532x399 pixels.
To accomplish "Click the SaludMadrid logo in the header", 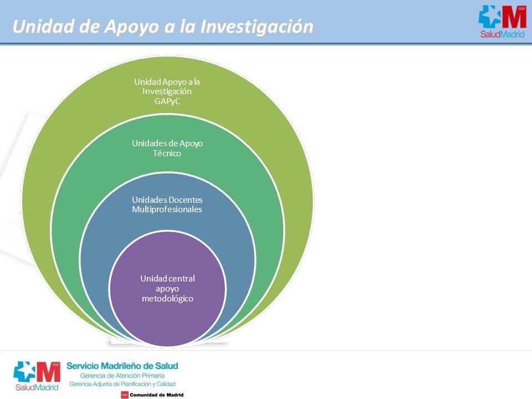I will (x=502, y=21).
